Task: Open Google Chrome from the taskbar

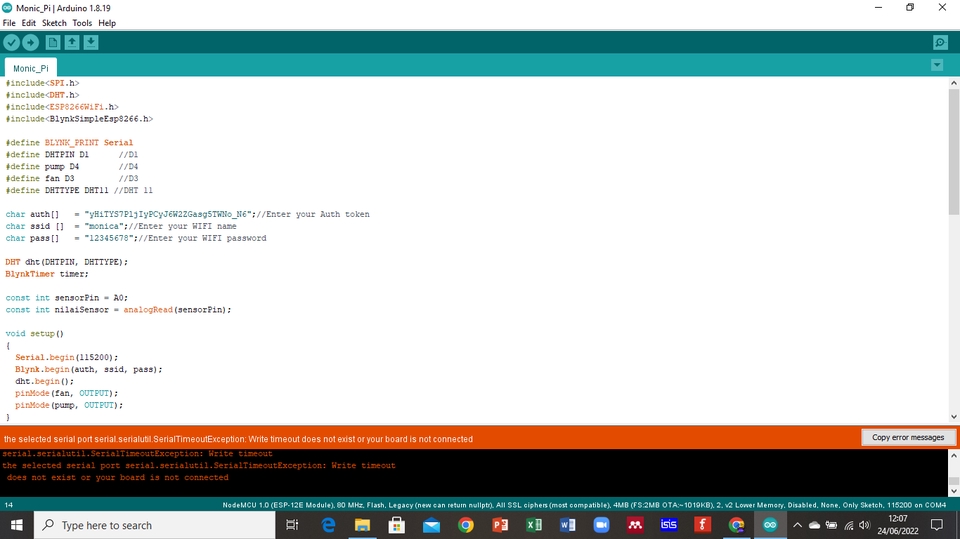Action: (x=466, y=525)
